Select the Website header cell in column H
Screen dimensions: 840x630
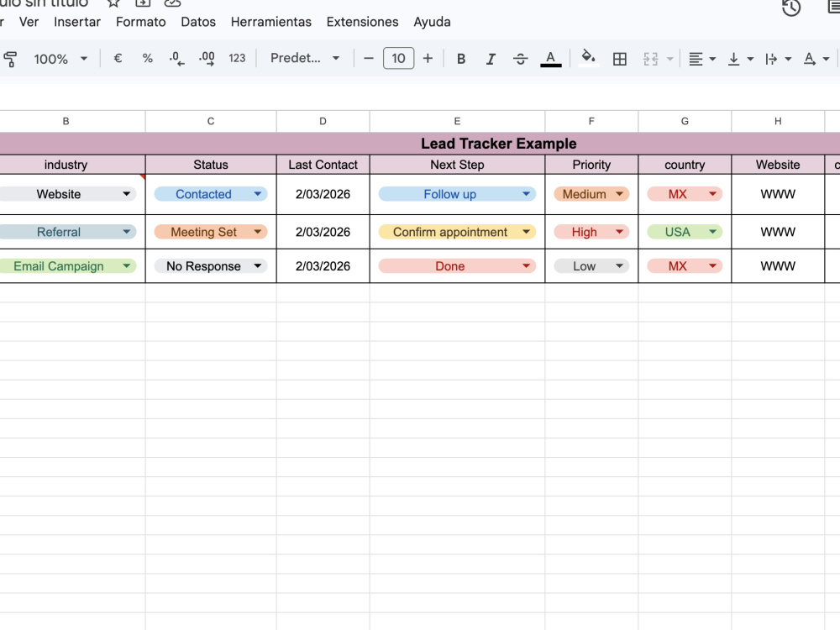point(778,165)
